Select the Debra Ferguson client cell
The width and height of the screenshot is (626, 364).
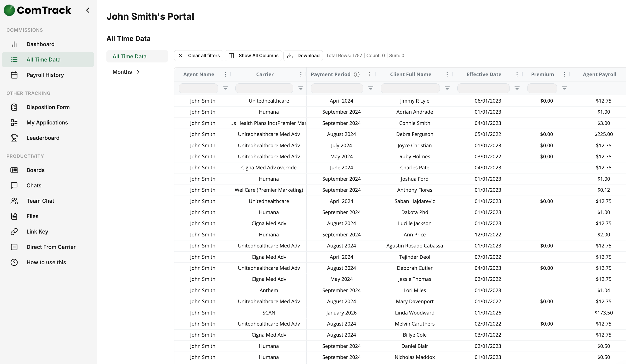pyautogui.click(x=415, y=134)
